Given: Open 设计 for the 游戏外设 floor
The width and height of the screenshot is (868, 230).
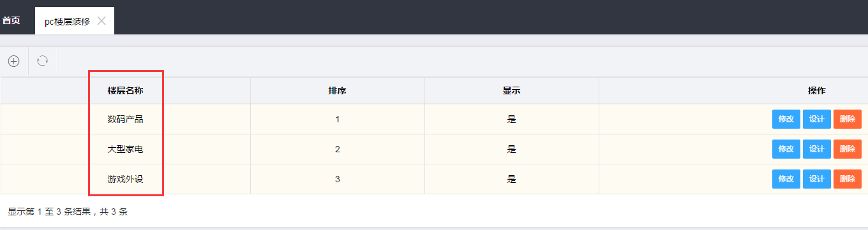Looking at the screenshot, I should pyautogui.click(x=817, y=179).
